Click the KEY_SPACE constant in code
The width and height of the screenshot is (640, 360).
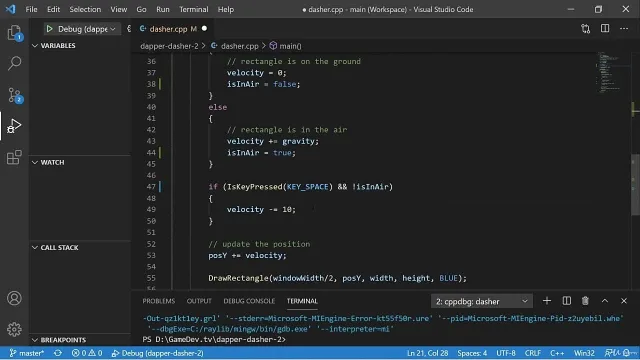(x=307, y=187)
